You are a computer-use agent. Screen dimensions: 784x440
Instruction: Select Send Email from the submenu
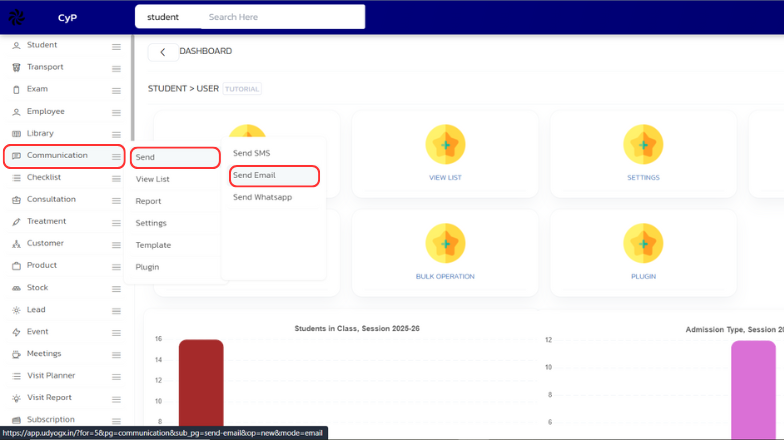(x=254, y=175)
